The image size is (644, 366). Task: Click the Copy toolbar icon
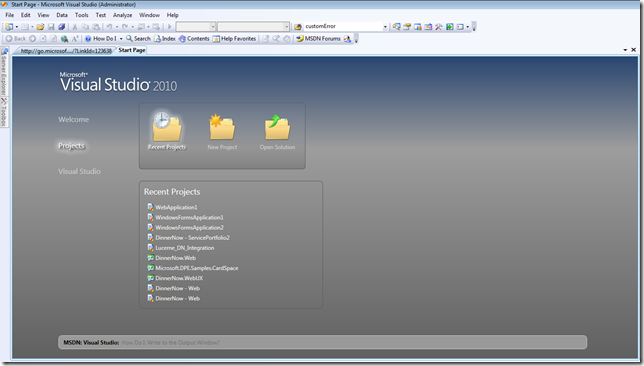pyautogui.click(x=85, y=27)
